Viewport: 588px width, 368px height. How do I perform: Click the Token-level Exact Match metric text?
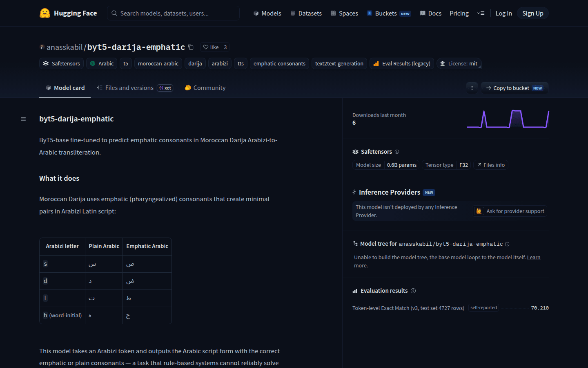[x=408, y=308]
